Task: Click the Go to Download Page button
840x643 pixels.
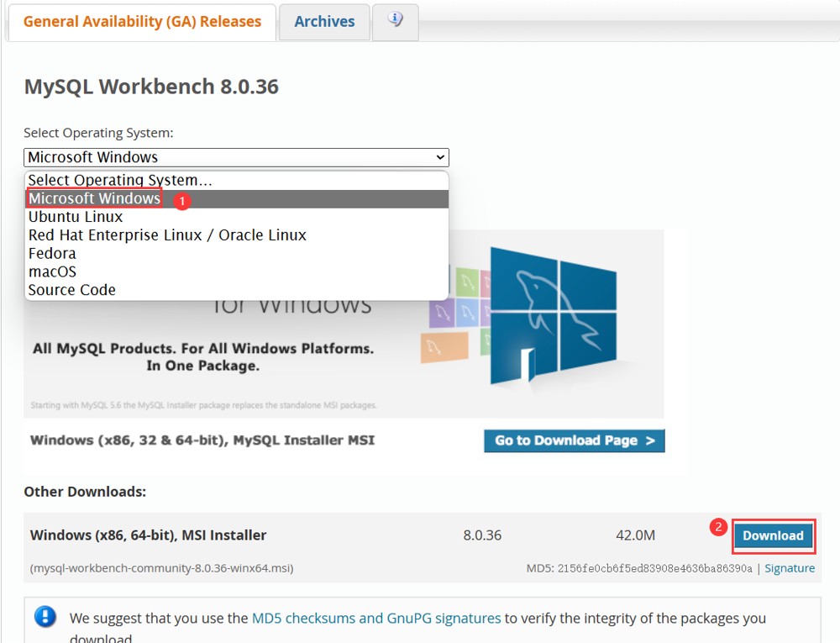Action: tap(575, 440)
